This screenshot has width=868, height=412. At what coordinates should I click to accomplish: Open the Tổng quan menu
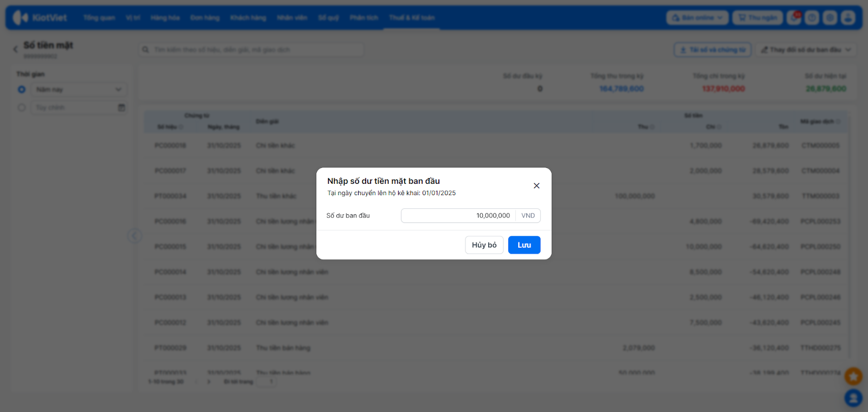point(99,18)
